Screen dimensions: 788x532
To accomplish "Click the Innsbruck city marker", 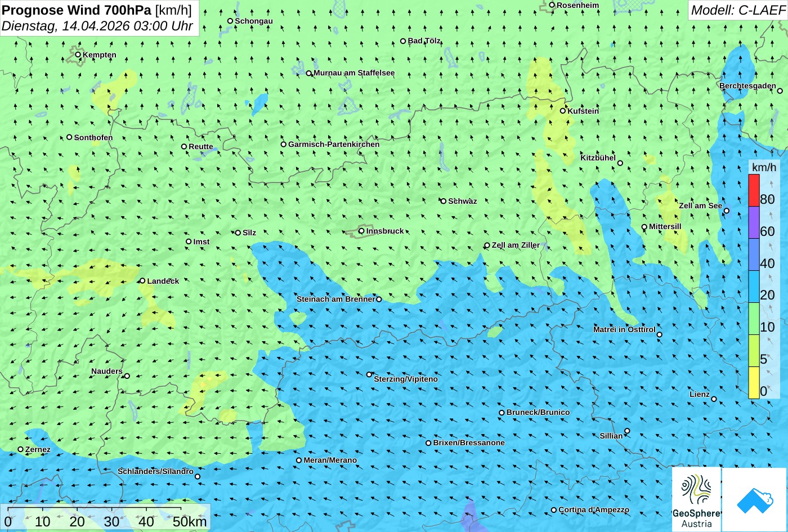I will click(361, 231).
